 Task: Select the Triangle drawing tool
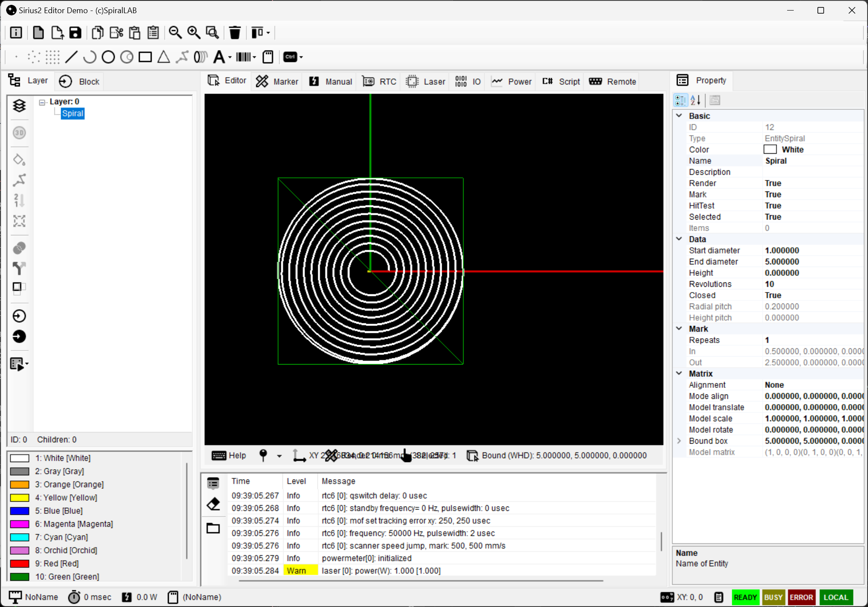163,57
